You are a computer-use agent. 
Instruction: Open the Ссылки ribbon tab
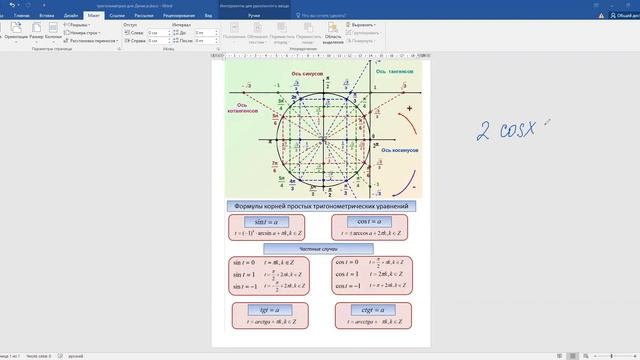tap(117, 16)
